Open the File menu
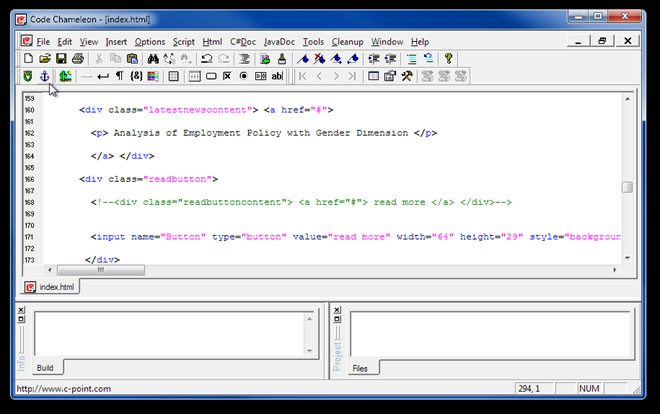This screenshot has height=414, width=660. (x=43, y=42)
